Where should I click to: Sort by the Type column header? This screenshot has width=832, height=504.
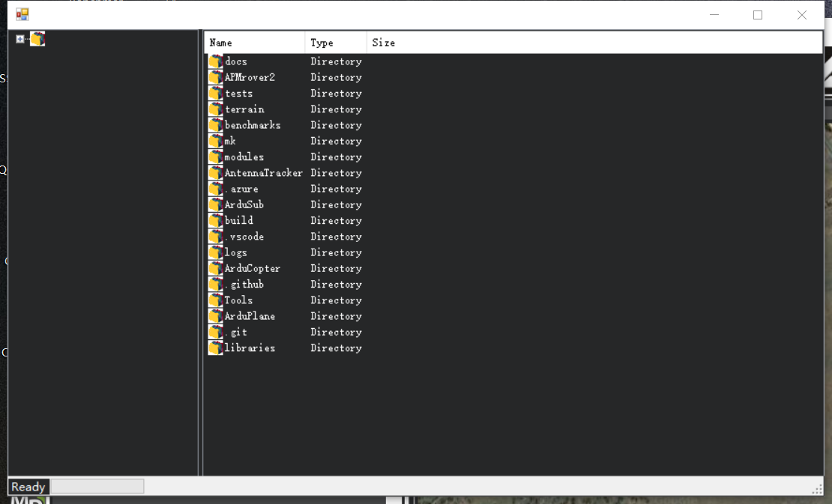point(336,43)
